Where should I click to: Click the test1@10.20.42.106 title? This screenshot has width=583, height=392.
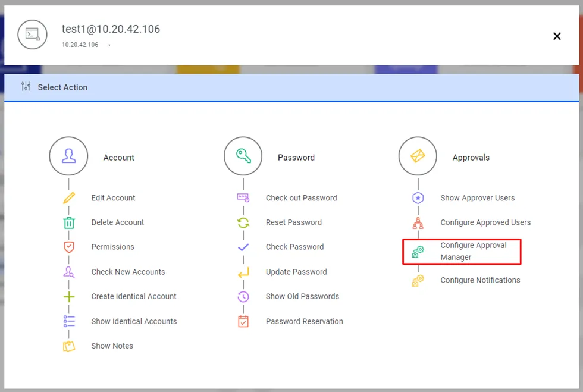pyautogui.click(x=111, y=29)
